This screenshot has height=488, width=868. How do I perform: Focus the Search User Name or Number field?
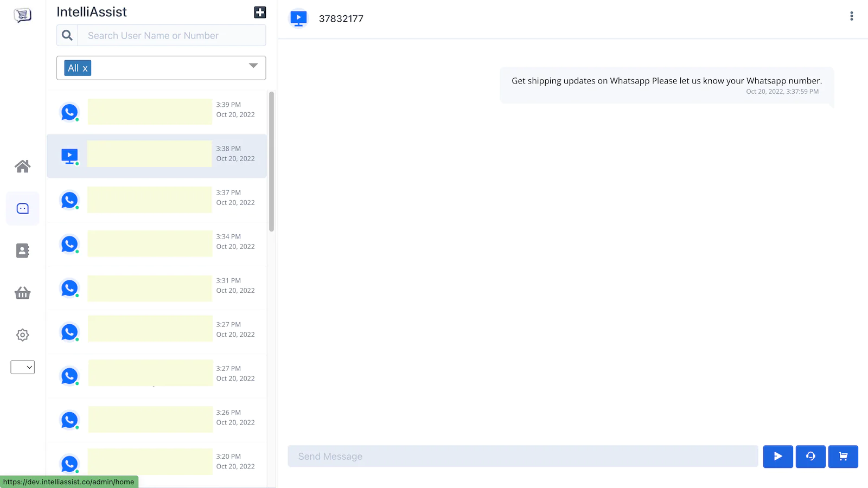171,36
